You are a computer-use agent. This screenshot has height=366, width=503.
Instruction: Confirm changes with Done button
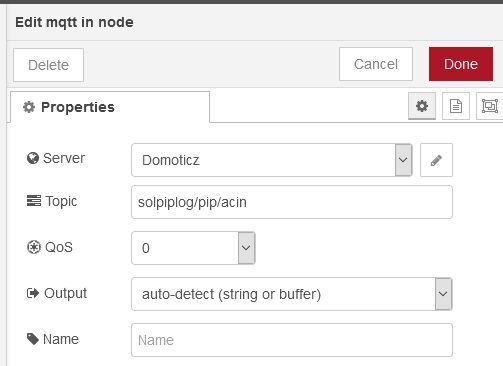pos(461,64)
